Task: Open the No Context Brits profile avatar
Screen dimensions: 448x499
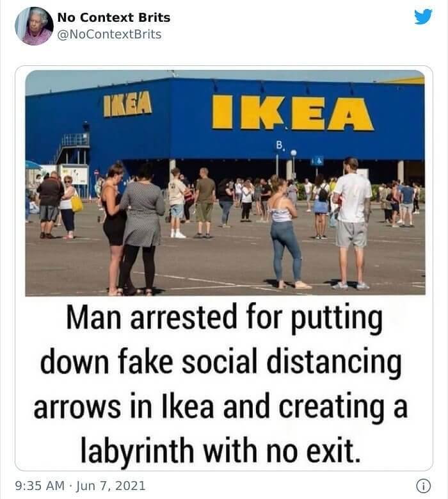Action: click(35, 26)
